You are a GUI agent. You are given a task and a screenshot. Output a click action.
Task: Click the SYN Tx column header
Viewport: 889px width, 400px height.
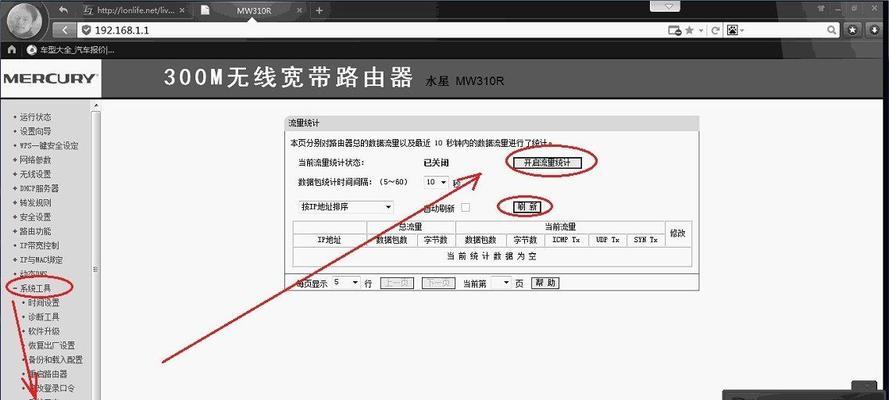(646, 240)
